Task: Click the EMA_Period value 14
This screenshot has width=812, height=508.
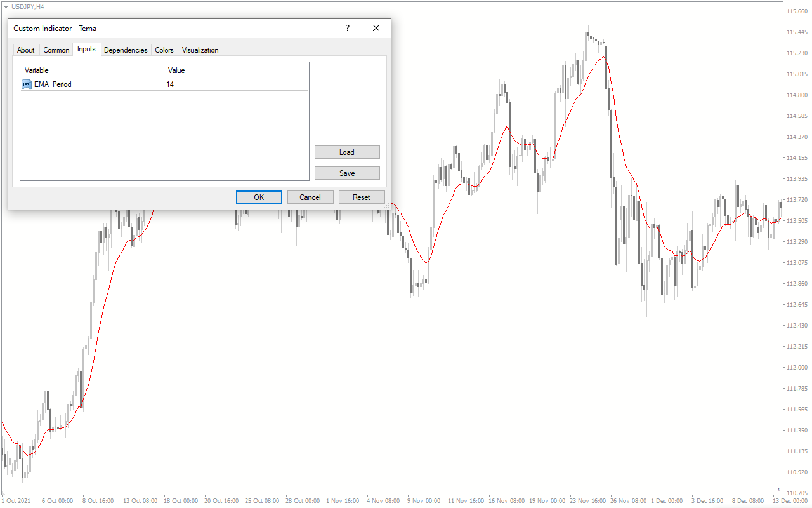Action: pyautogui.click(x=170, y=84)
